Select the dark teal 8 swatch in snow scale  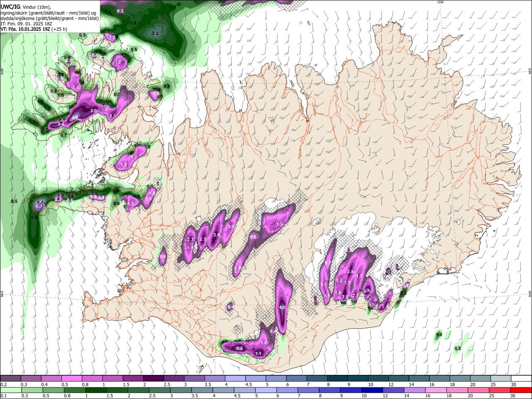tap(337, 379)
